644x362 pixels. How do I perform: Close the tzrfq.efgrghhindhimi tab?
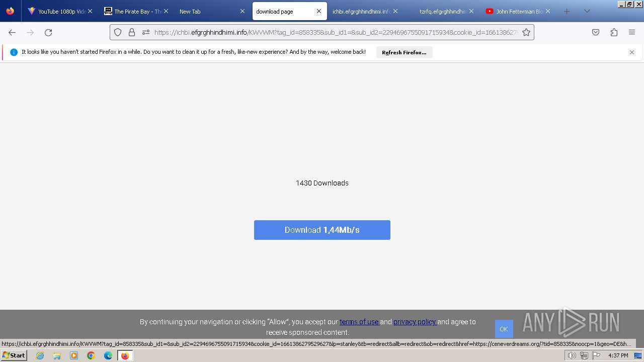[x=471, y=11]
